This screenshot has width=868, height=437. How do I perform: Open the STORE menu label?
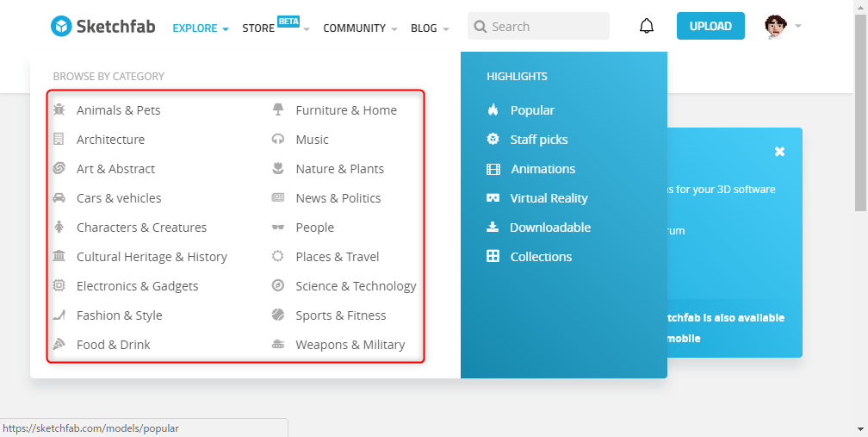pyautogui.click(x=258, y=28)
